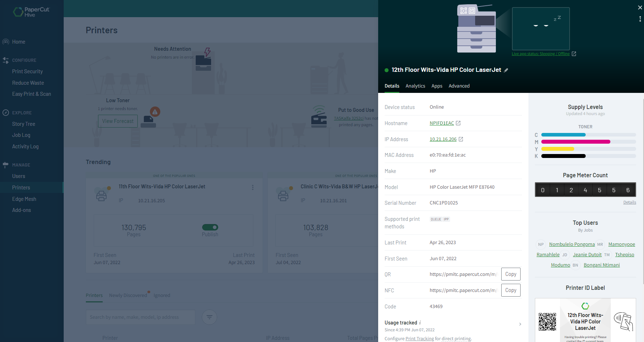Click the Home sidebar icon
Image resolution: width=644 pixels, height=342 pixels.
6,42
